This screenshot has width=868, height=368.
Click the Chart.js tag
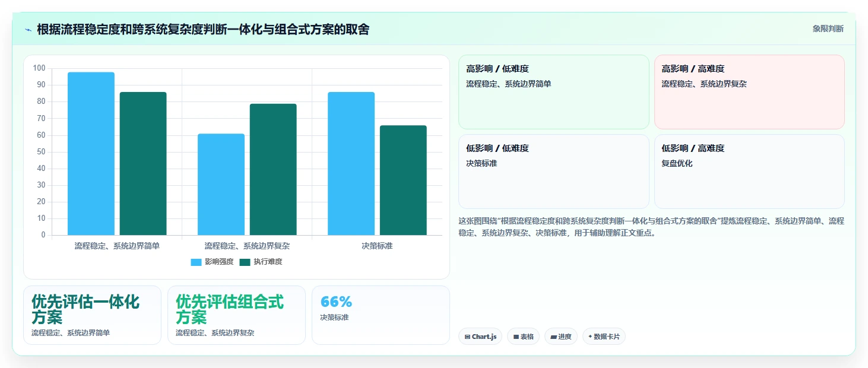click(480, 337)
